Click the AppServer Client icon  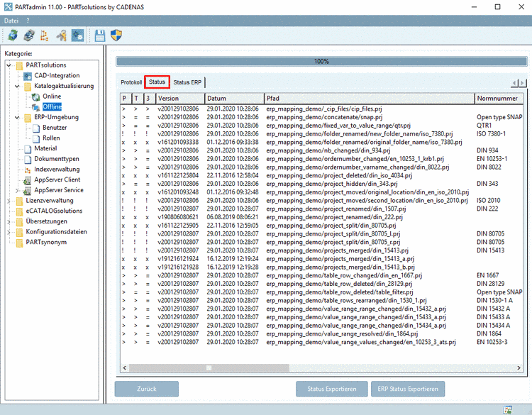pyautogui.click(x=28, y=180)
